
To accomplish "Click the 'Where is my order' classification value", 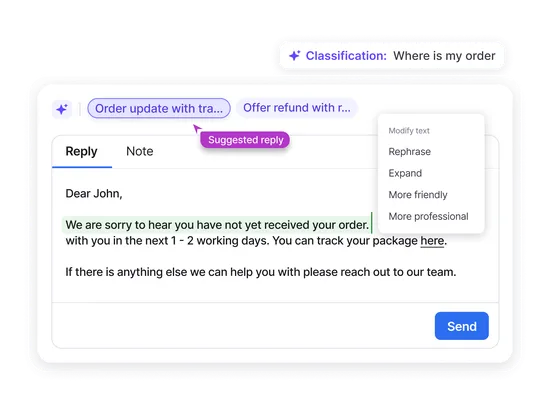I will tap(444, 56).
